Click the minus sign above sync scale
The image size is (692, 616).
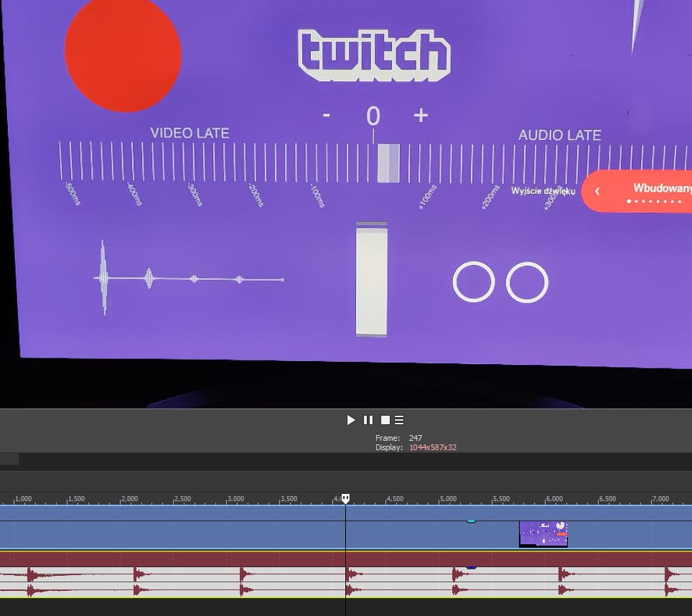(x=326, y=116)
